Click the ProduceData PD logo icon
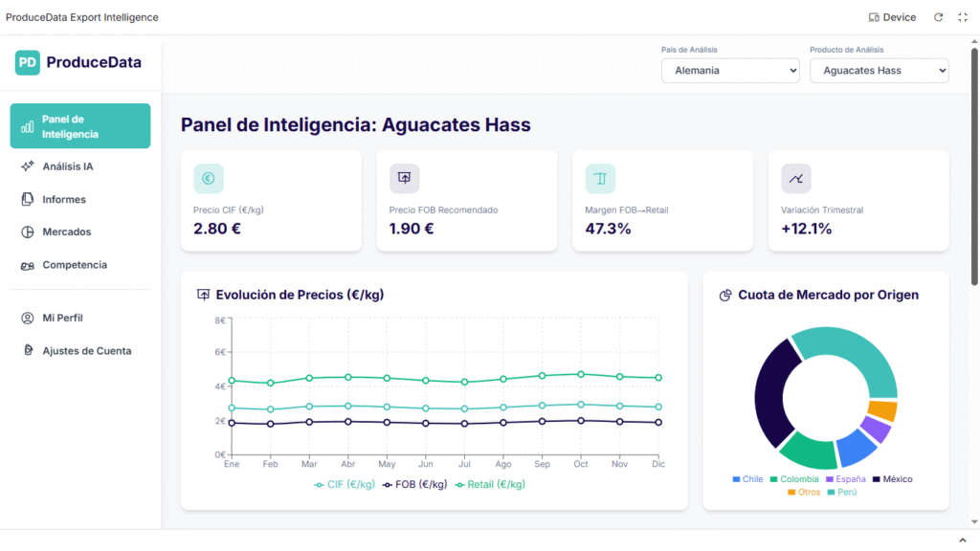 (28, 62)
